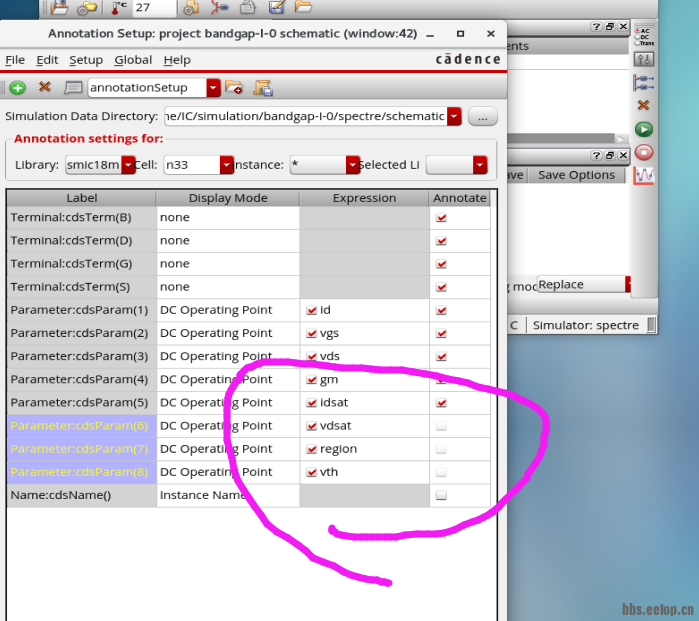The width and height of the screenshot is (699, 621).
Task: Open the Help menu
Action: pos(177,60)
